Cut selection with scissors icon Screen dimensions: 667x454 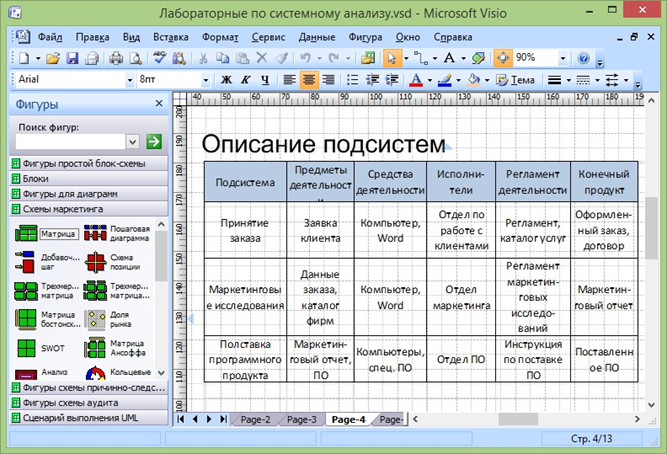click(x=203, y=58)
